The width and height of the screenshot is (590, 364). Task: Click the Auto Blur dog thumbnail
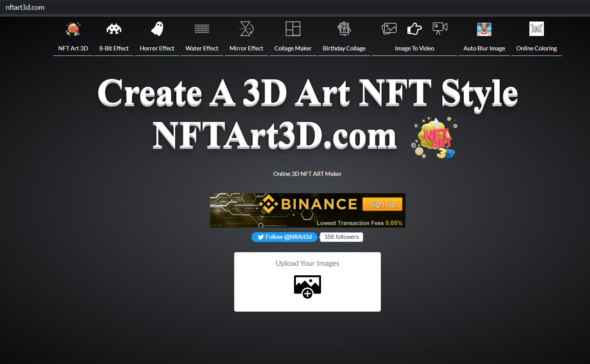pyautogui.click(x=484, y=29)
